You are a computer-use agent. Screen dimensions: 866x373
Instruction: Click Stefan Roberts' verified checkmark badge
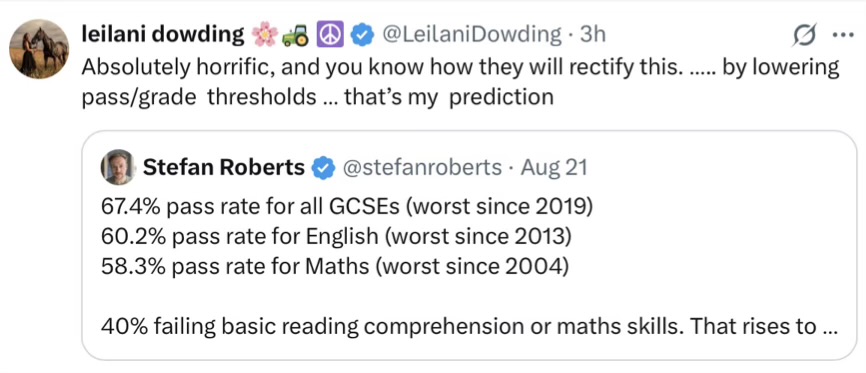(324, 168)
